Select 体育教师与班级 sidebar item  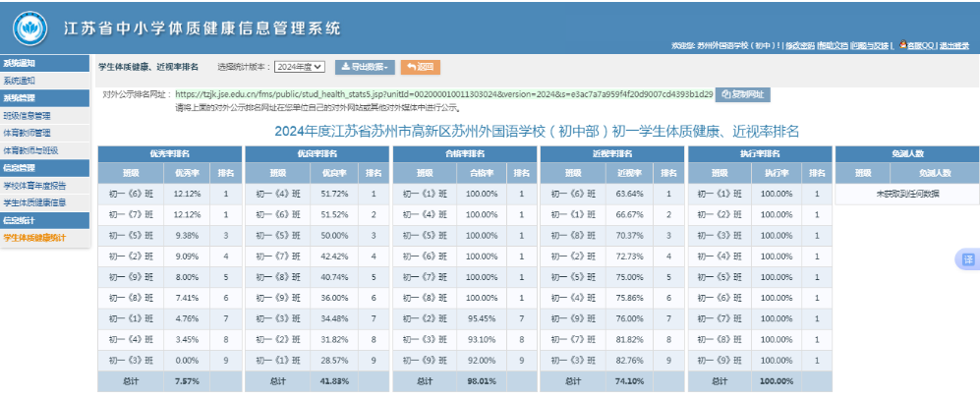coord(30,150)
